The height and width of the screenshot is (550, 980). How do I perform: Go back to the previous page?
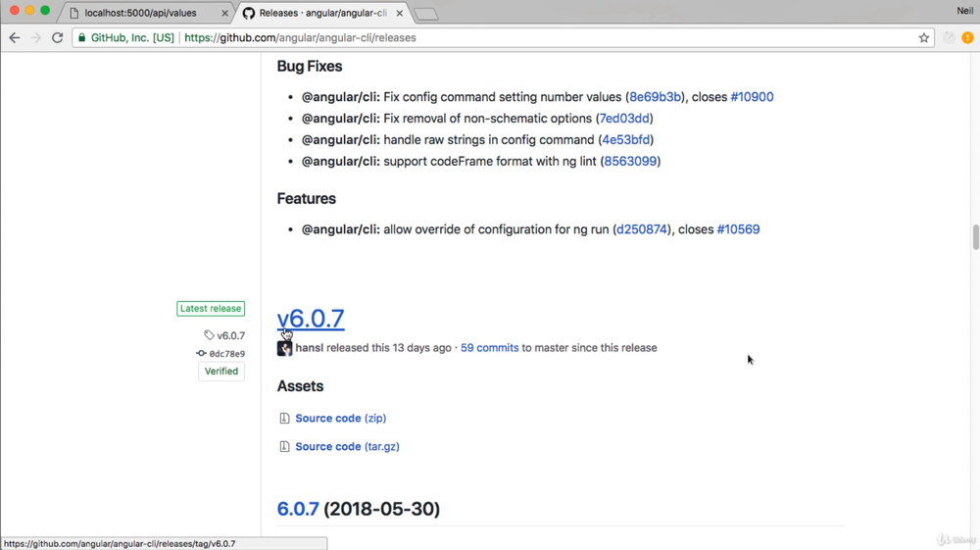coord(15,37)
